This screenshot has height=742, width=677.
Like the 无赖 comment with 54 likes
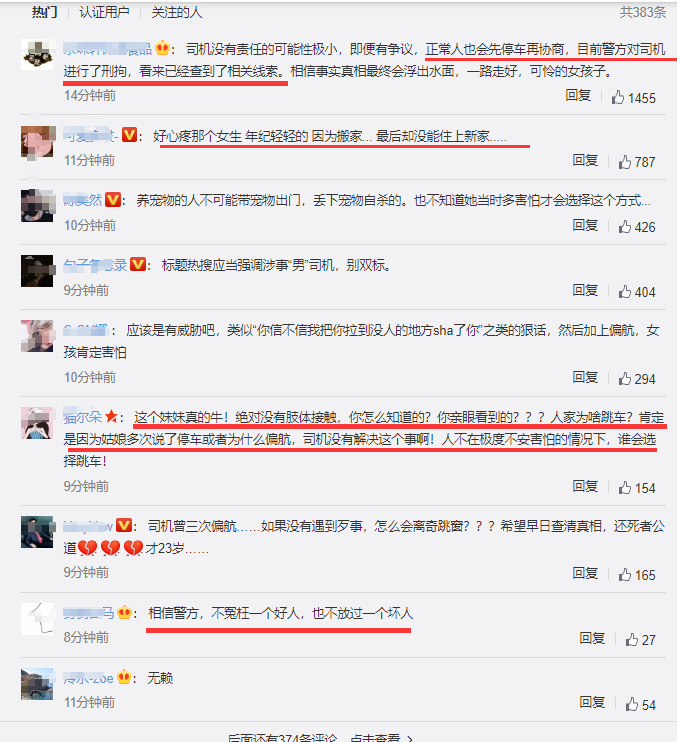coord(632,705)
